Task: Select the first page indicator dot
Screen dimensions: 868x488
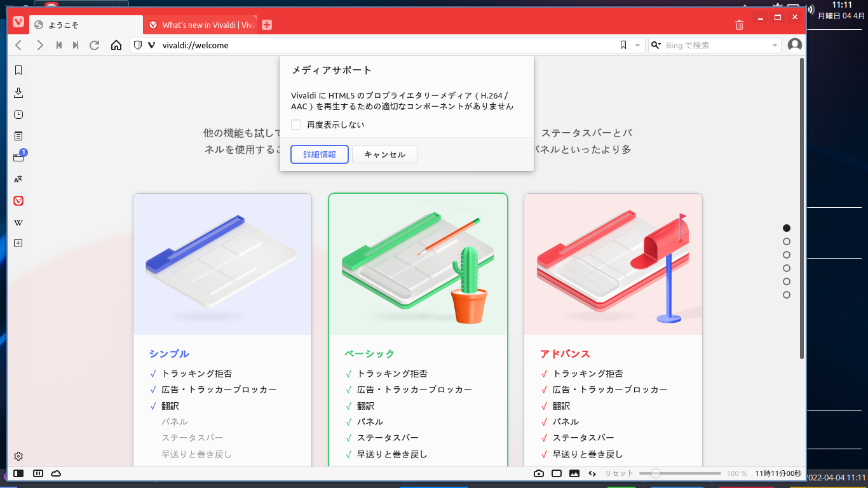Action: [787, 228]
